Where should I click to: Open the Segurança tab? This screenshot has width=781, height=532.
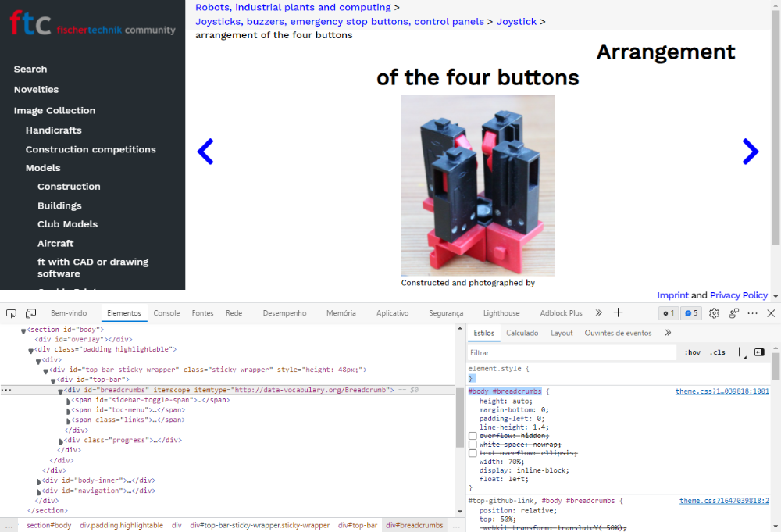[x=446, y=313]
